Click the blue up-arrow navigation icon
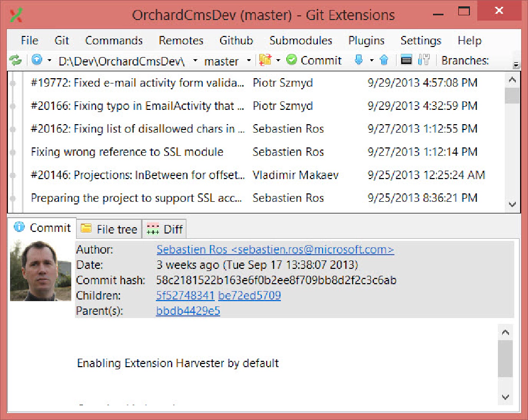This screenshot has width=528, height=420. tap(37, 60)
